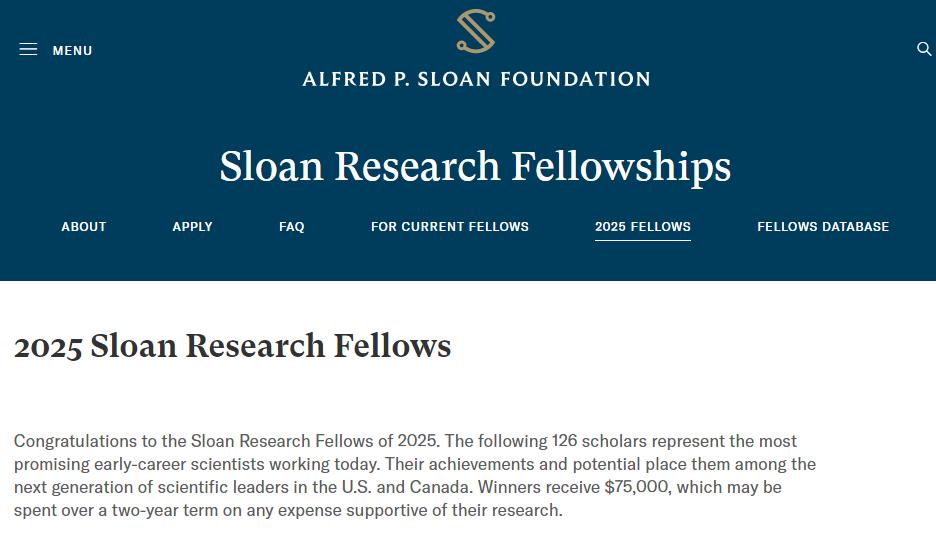The image size is (936, 536).
Task: Click the search magnifier icon
Action: [x=924, y=49]
